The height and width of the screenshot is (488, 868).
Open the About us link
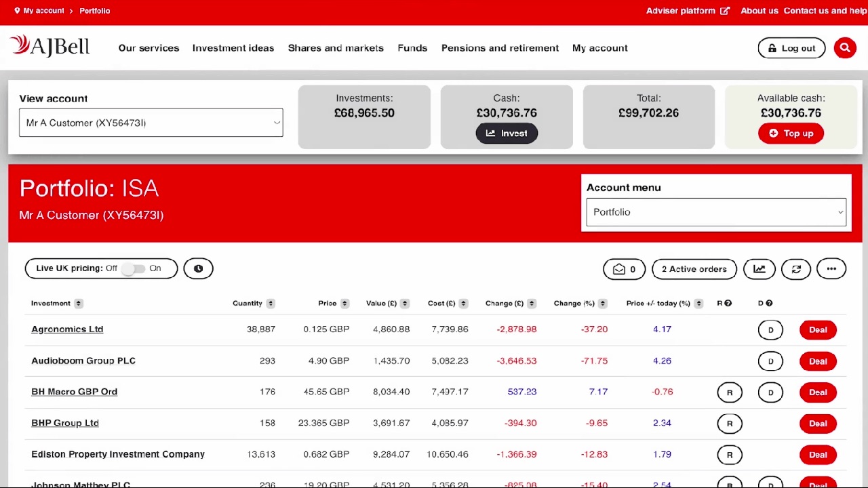click(x=759, y=11)
